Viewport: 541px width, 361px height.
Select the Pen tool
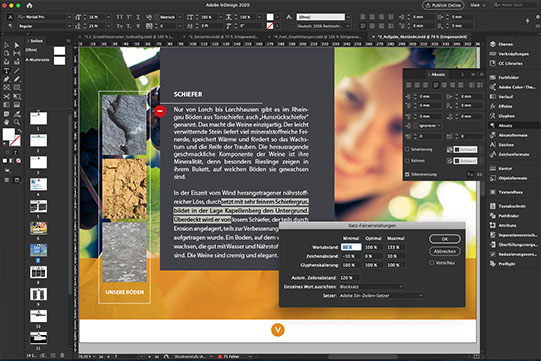[7, 79]
